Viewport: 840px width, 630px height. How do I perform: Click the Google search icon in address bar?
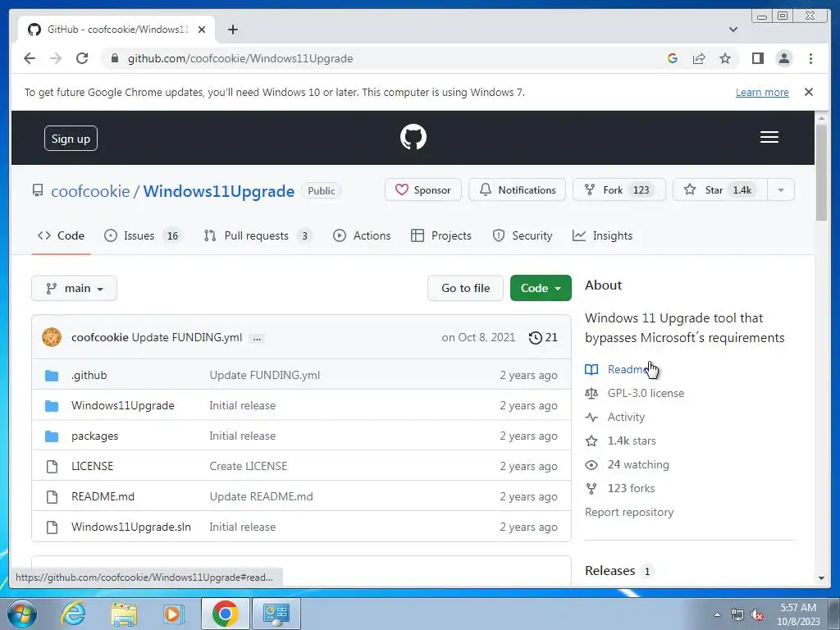[x=673, y=58]
